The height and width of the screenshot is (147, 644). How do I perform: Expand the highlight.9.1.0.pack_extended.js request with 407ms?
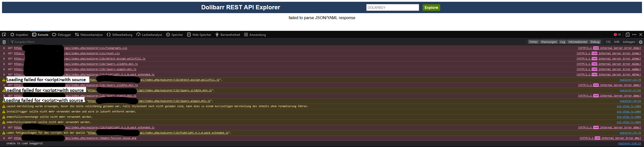(4, 74)
